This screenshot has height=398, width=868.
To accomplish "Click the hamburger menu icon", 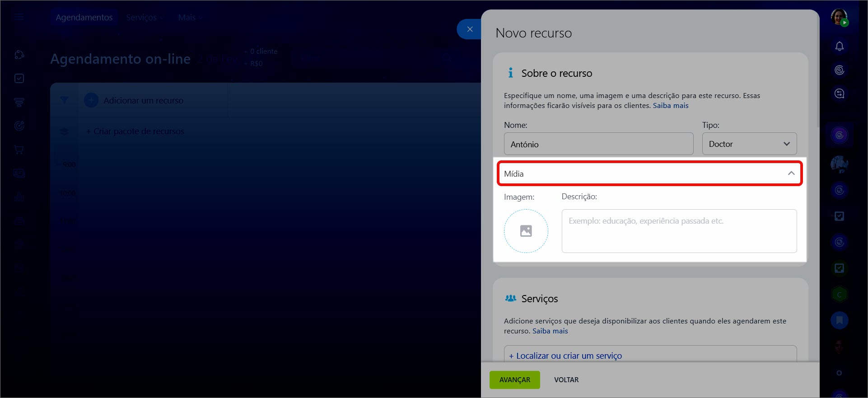I will pos(19,17).
